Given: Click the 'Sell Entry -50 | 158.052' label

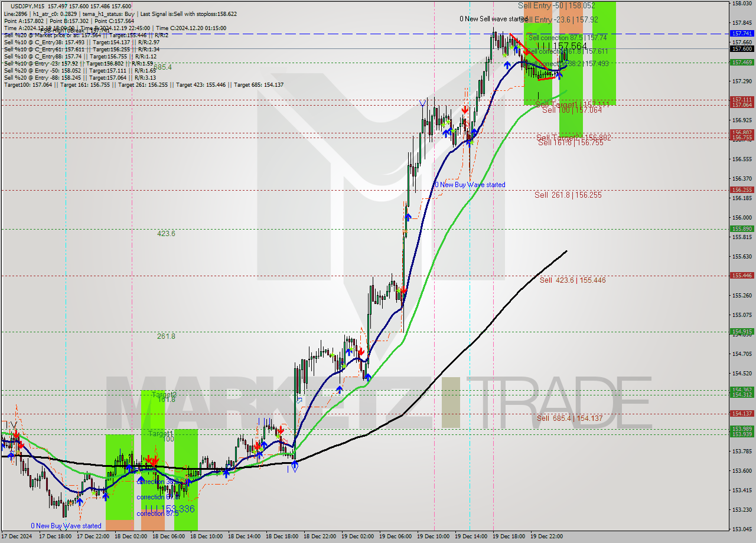Looking at the screenshot, I should [x=556, y=5].
